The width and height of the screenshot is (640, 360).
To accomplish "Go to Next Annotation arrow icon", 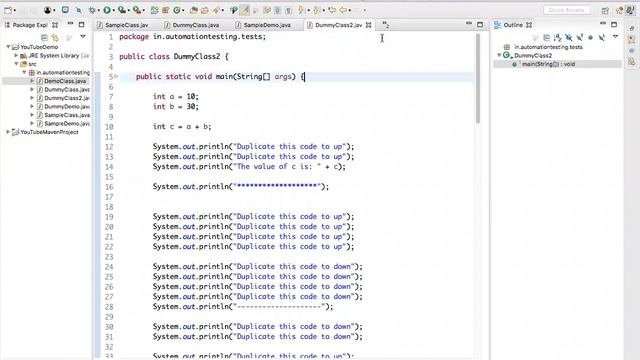I will [301, 10].
